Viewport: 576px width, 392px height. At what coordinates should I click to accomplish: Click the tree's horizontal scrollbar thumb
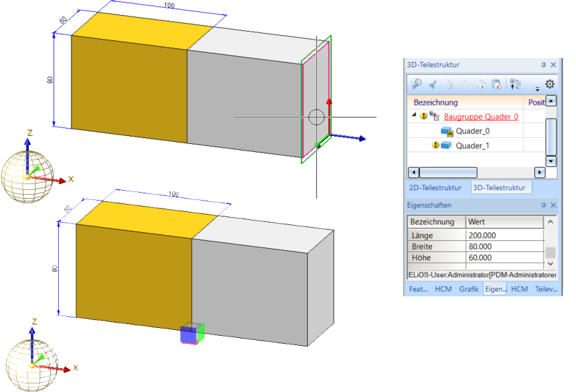[x=448, y=172]
